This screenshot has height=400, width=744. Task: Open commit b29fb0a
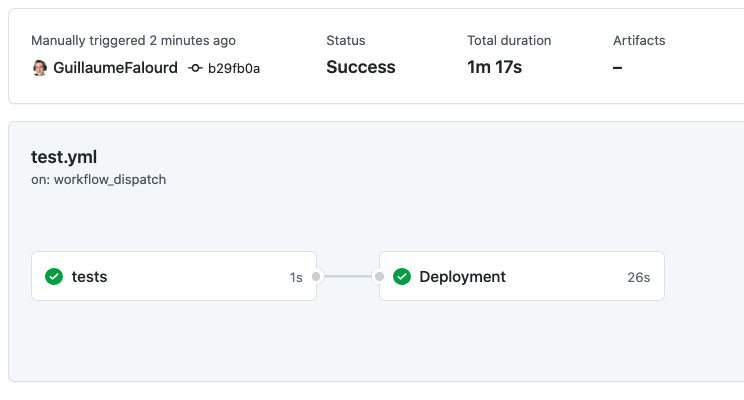pyautogui.click(x=234, y=68)
